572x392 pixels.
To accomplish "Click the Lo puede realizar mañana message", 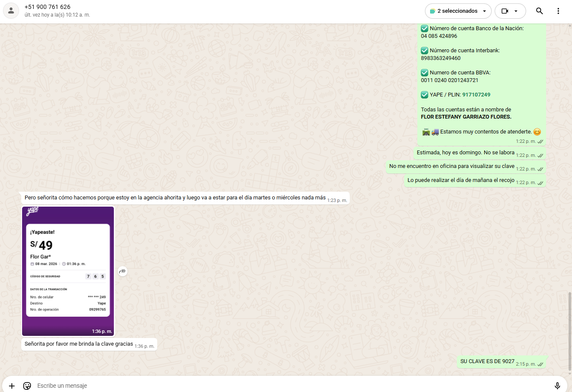I will (x=461, y=180).
